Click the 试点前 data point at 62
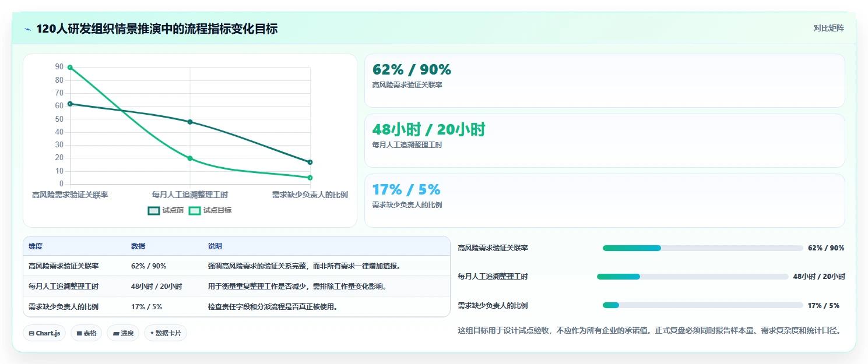This screenshot has width=868, height=364. click(70, 104)
